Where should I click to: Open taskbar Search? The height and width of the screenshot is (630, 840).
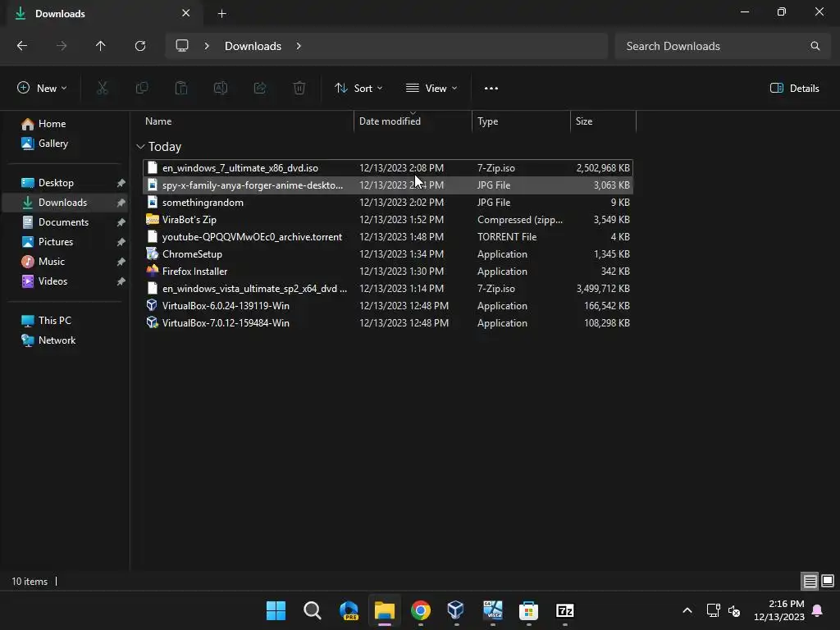pyautogui.click(x=313, y=610)
